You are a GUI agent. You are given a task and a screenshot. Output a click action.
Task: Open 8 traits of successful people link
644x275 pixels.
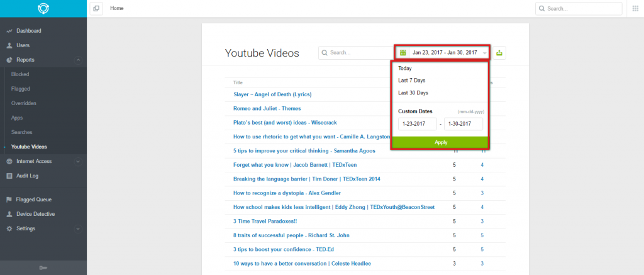[291, 235]
